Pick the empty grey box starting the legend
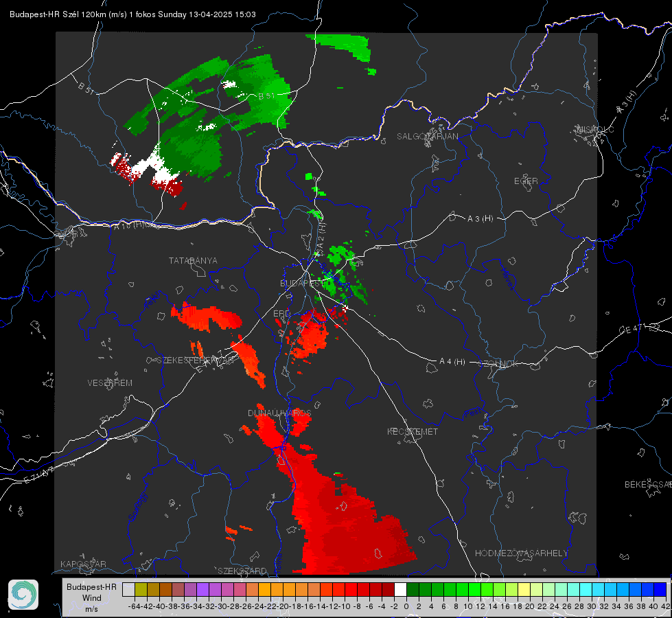 [x=128, y=590]
